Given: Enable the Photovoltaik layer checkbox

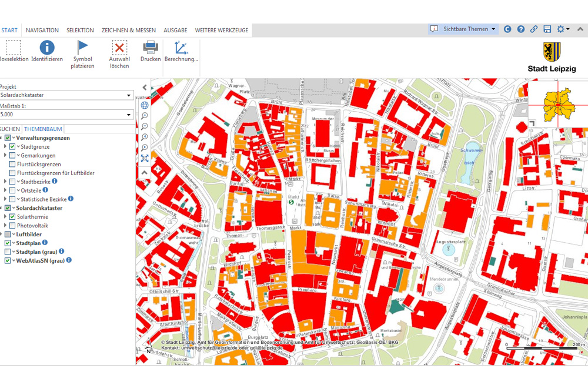Looking at the screenshot, I should pyautogui.click(x=12, y=226).
